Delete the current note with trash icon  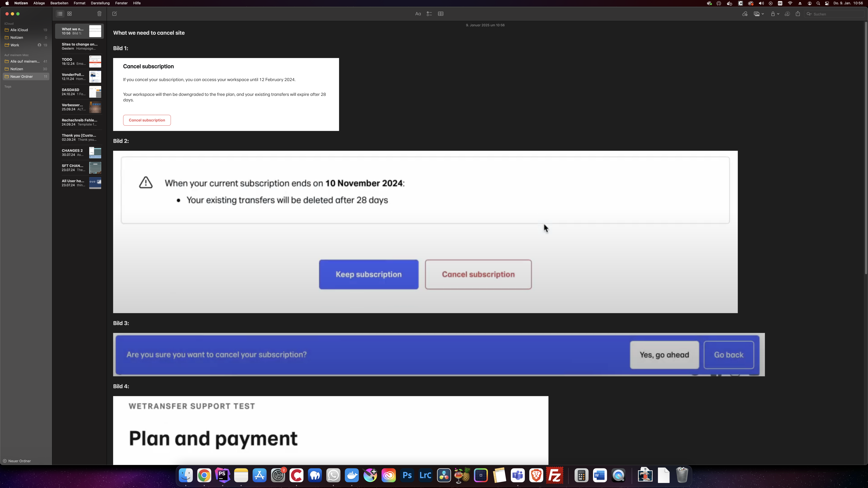tap(99, 14)
